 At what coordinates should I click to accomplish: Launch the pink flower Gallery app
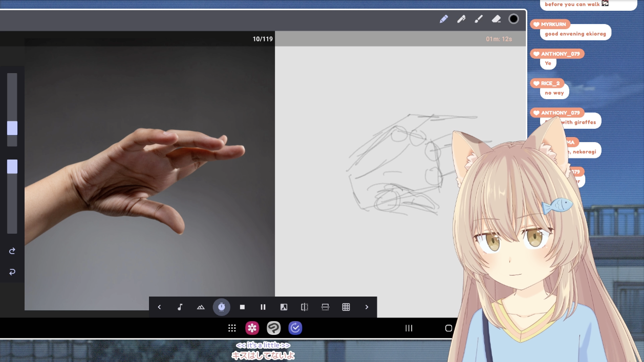coord(252,328)
